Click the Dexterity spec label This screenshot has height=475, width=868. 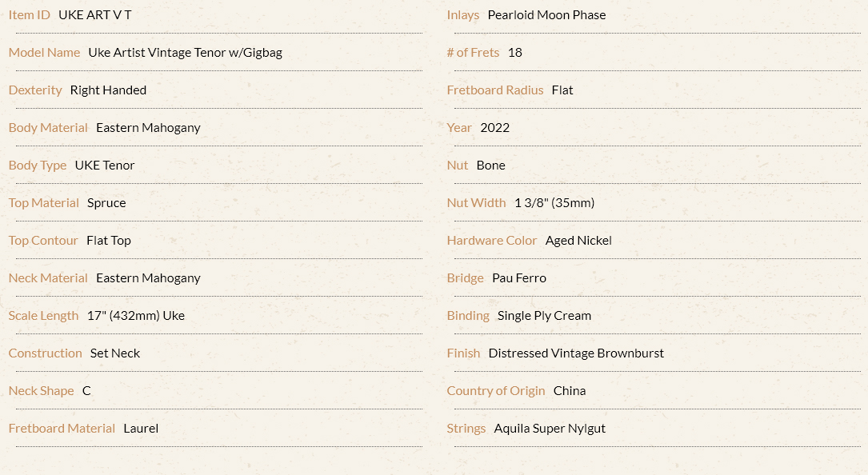35,90
